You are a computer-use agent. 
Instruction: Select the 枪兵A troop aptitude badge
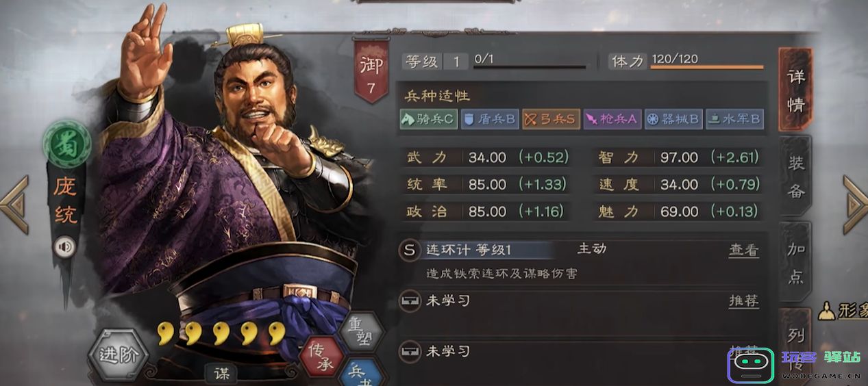tap(611, 118)
